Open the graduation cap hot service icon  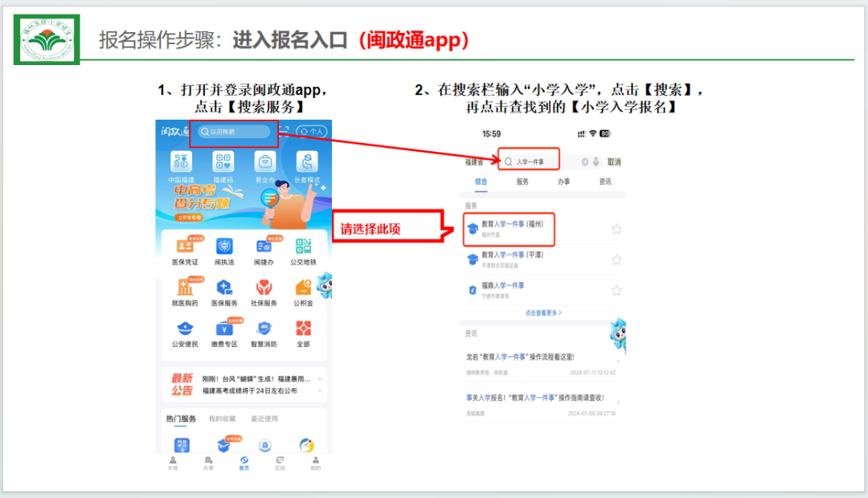(223, 445)
